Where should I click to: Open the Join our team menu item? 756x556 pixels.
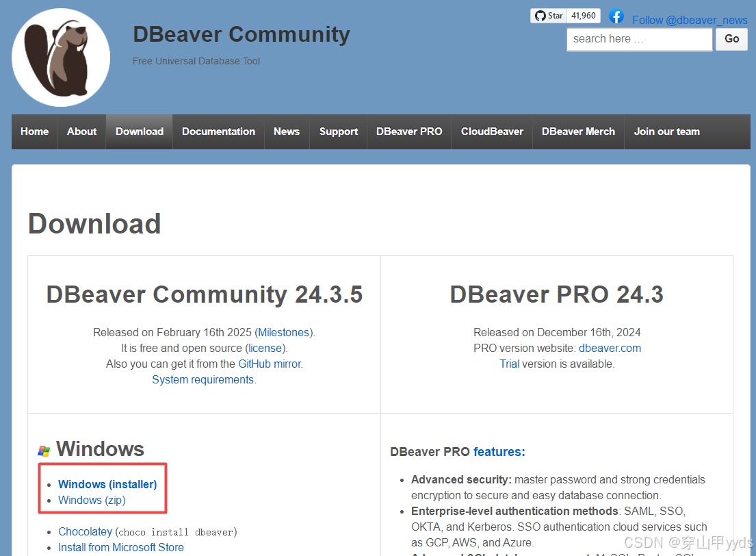coord(666,131)
